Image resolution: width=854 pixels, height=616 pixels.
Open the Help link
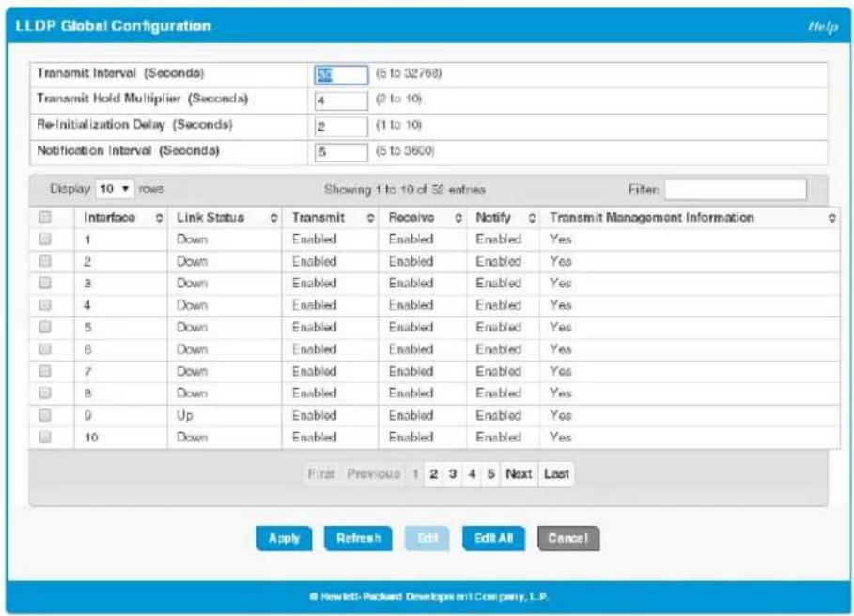[x=822, y=26]
